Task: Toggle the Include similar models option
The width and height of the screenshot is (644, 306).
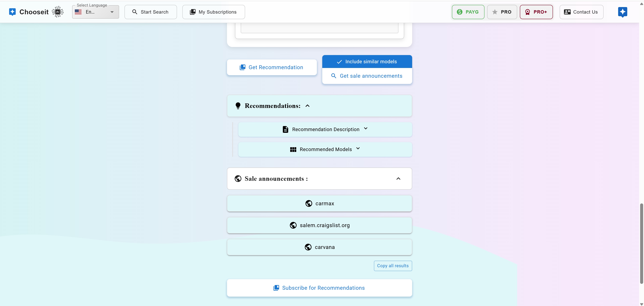Action: point(367,62)
